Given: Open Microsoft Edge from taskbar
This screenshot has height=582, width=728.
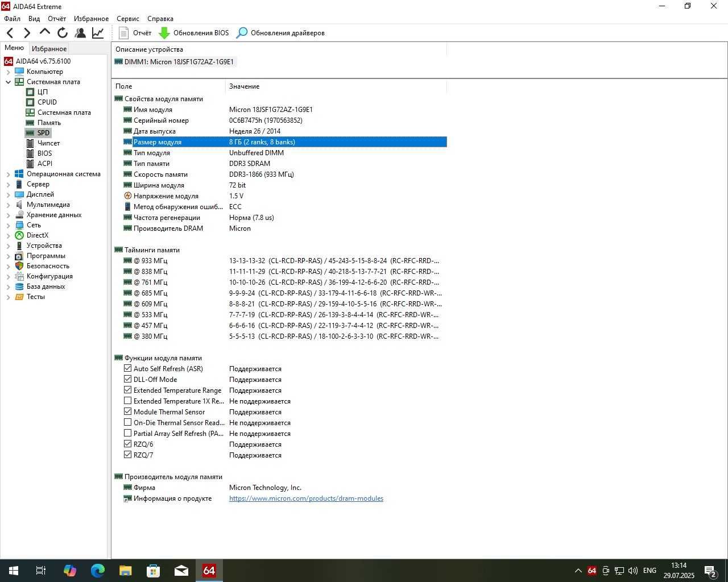Looking at the screenshot, I should click(x=98, y=571).
